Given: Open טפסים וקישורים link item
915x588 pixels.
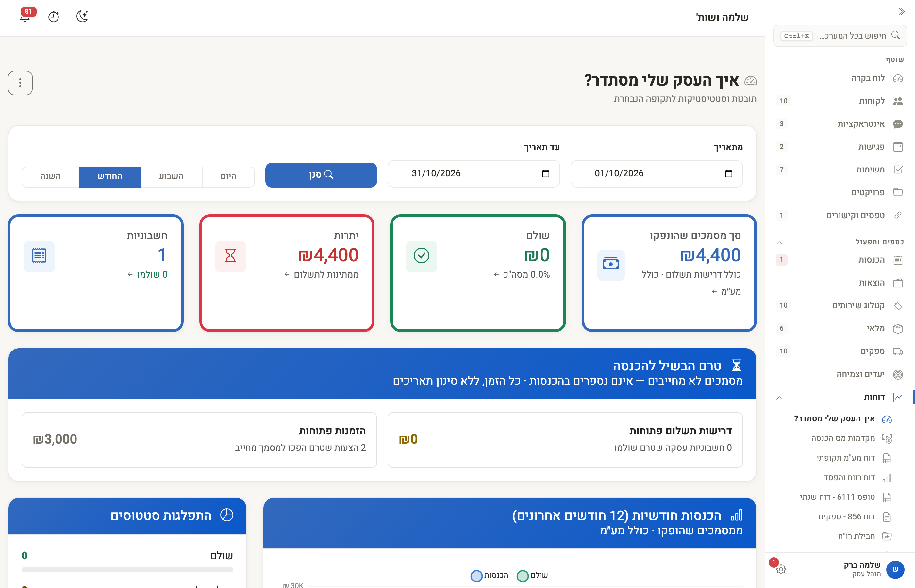Looking at the screenshot, I should (x=840, y=215).
